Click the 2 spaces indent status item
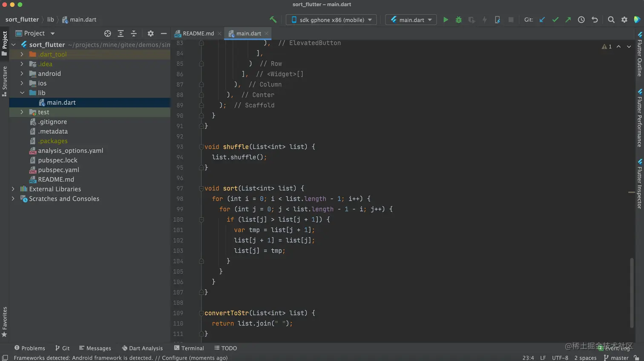The image size is (644, 361). click(585, 358)
